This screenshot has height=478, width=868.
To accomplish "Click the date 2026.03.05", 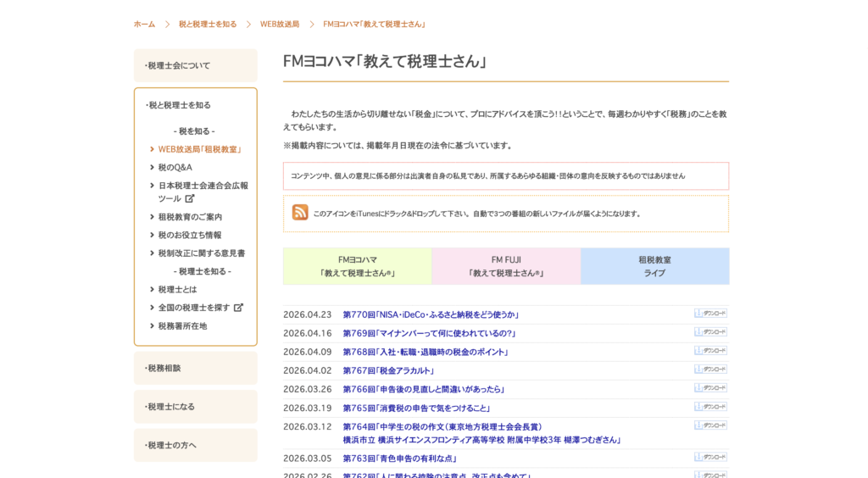I will pyautogui.click(x=307, y=459).
